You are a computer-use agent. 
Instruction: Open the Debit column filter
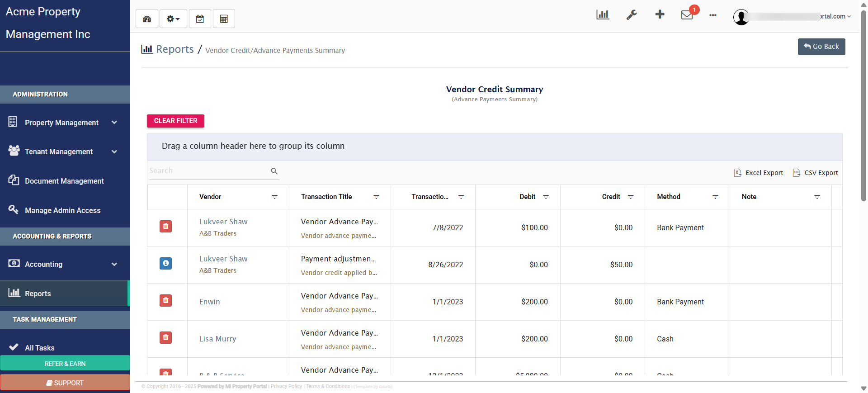click(x=546, y=197)
